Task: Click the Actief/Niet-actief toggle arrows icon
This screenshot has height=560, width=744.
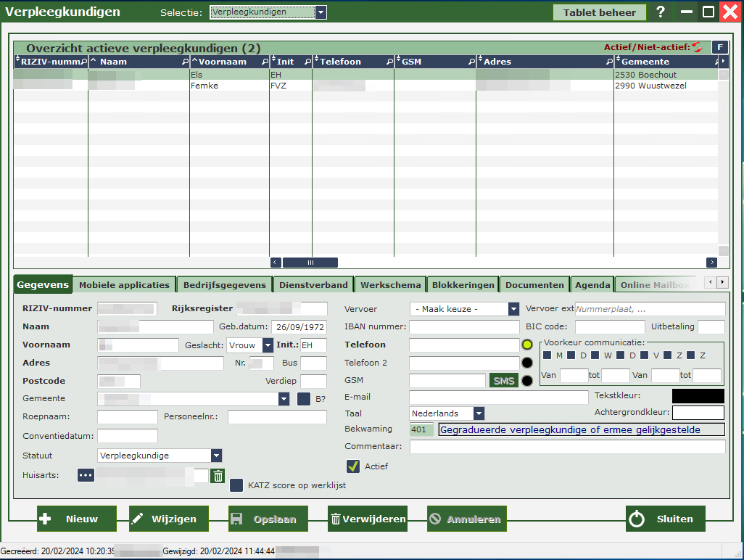Action: pyautogui.click(x=697, y=47)
